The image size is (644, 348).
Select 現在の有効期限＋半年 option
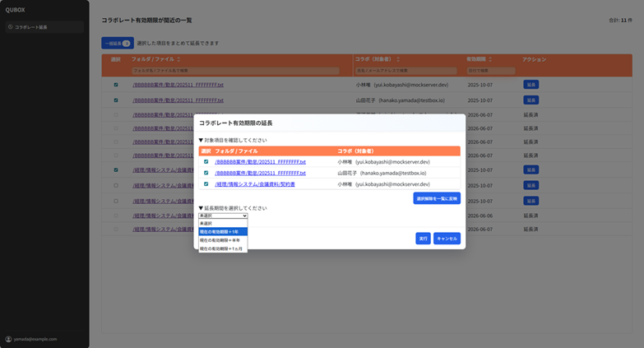pos(223,240)
